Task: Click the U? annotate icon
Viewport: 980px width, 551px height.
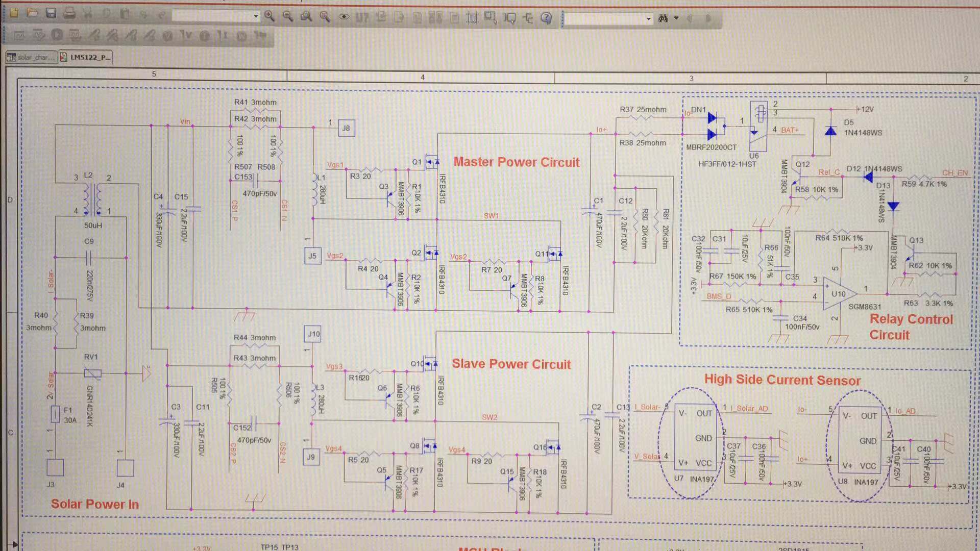Action: pyautogui.click(x=362, y=17)
